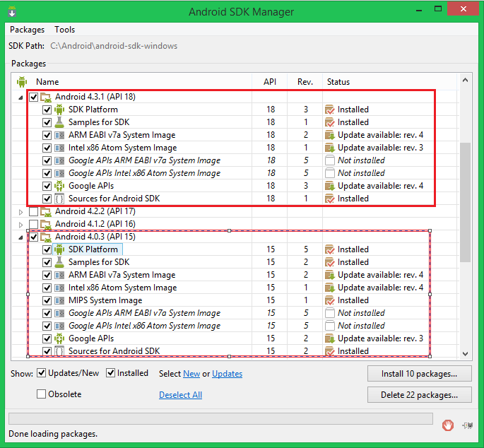
Task: Uncheck the Android 4.3.1 (API 18) group checkbox
Action: [33, 98]
